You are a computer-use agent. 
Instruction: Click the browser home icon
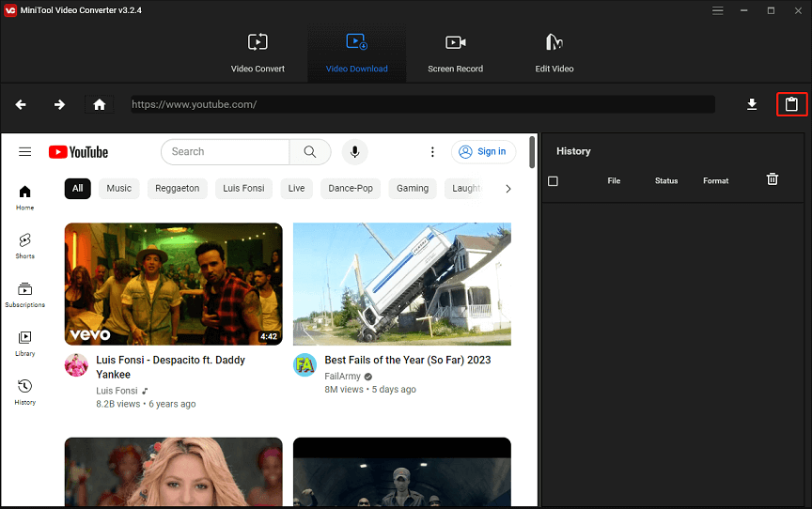pyautogui.click(x=99, y=104)
